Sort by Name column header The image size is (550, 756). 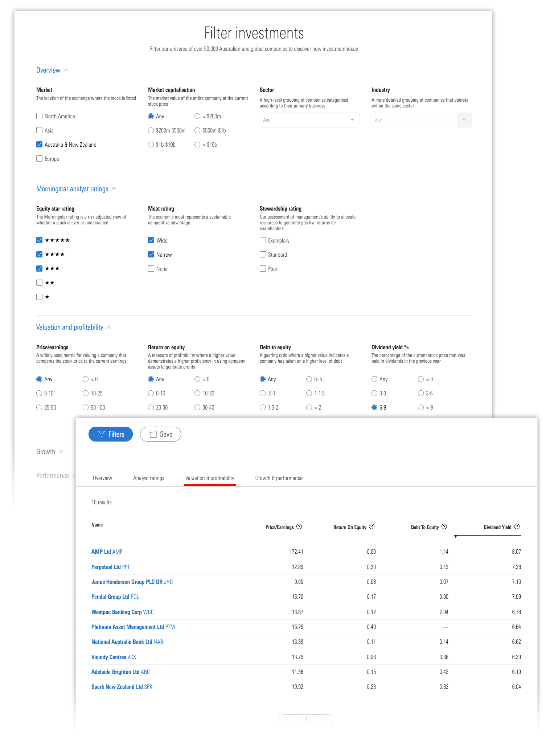click(x=97, y=525)
